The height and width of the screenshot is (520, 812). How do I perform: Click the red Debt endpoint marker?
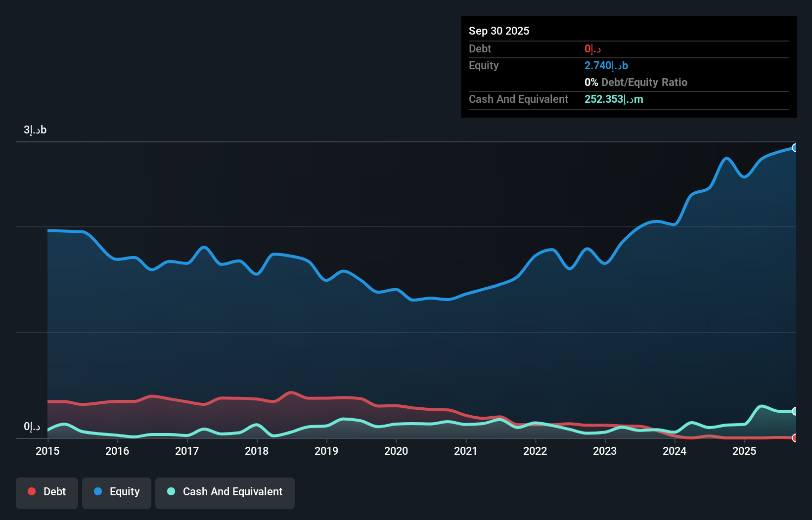coord(795,438)
